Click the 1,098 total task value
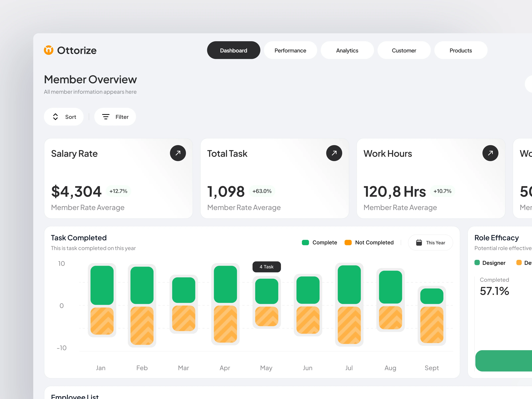 (x=226, y=192)
